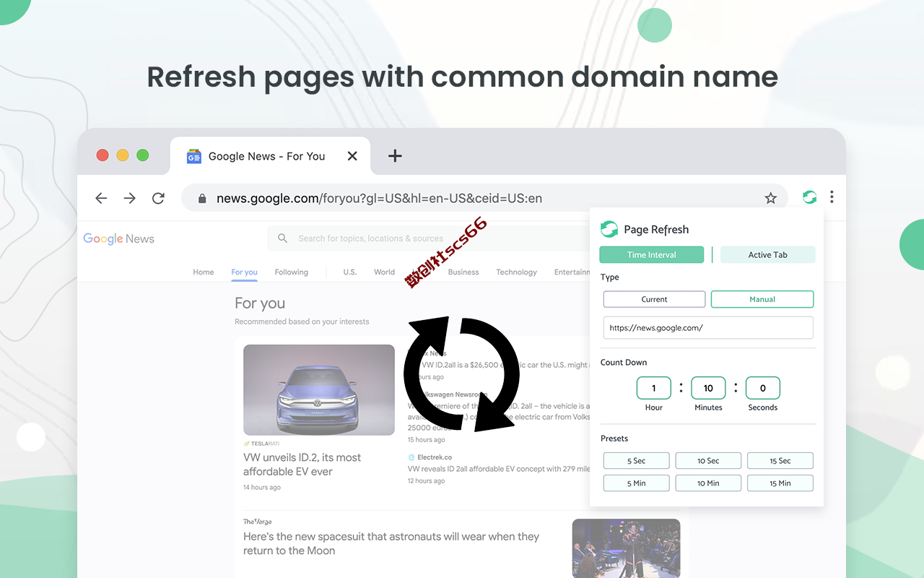This screenshot has height=578, width=924.
Task: Apply the 5 Min preset
Action: pyautogui.click(x=637, y=483)
